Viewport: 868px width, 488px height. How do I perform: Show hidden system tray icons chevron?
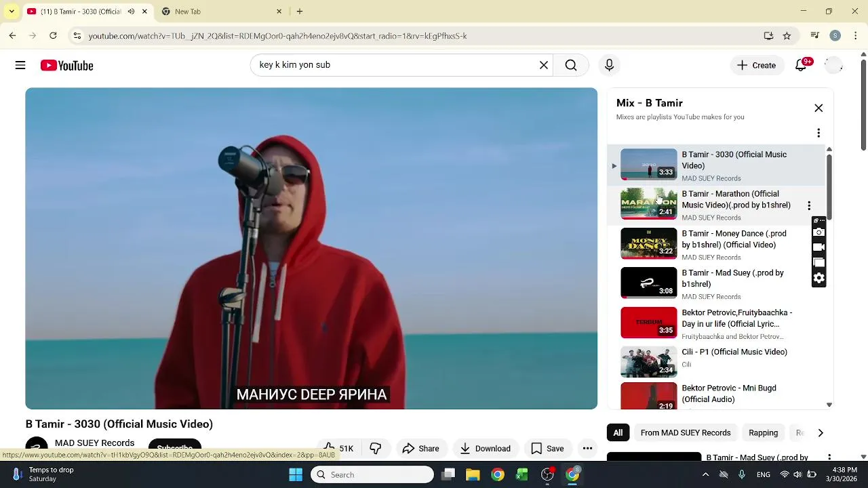(705, 474)
